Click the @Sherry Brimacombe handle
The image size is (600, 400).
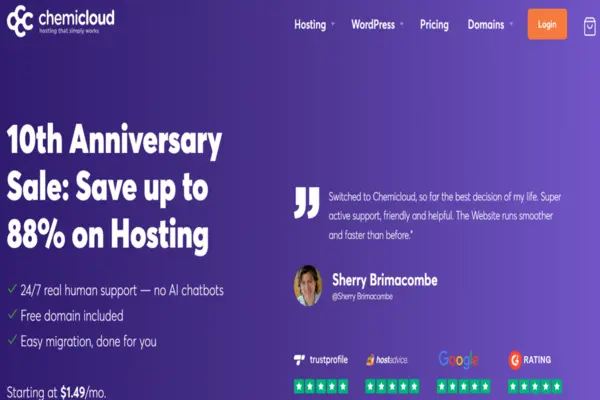(x=362, y=296)
